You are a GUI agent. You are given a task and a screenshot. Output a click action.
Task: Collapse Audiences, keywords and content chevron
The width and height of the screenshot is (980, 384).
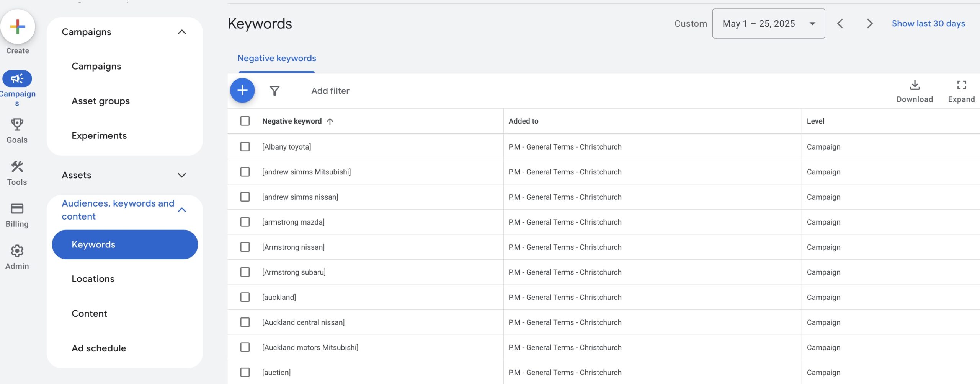182,210
